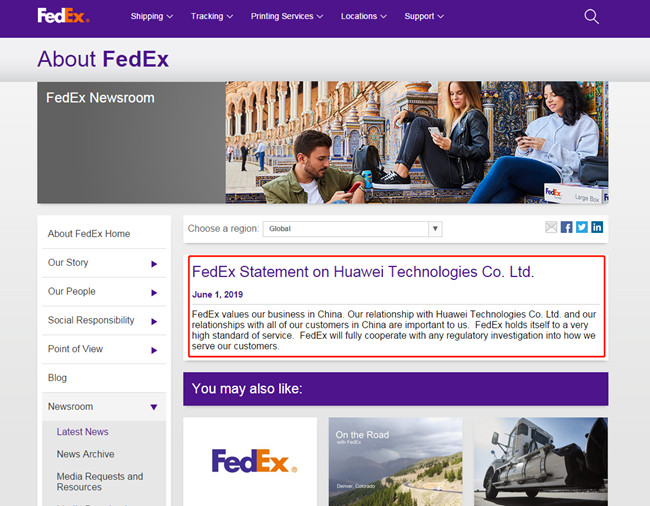The width and height of the screenshot is (650, 506).
Task: Open the truck photo thumbnail
Action: point(541,461)
